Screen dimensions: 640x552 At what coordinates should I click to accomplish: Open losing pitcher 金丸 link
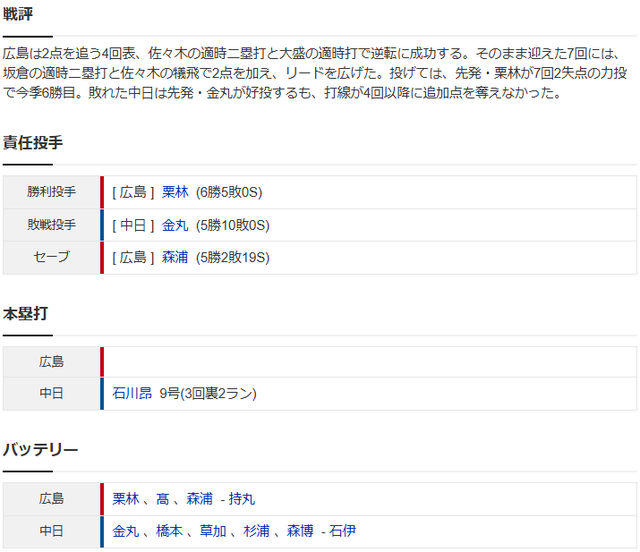(175, 225)
